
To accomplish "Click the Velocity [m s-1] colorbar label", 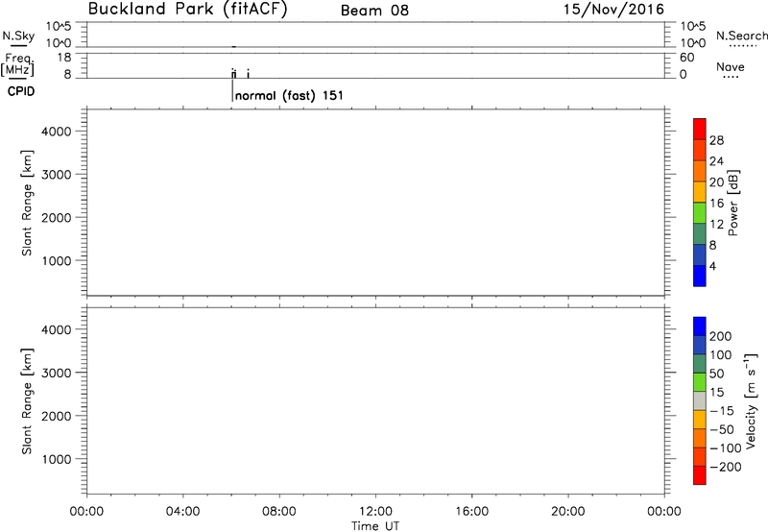I will coord(751,400).
